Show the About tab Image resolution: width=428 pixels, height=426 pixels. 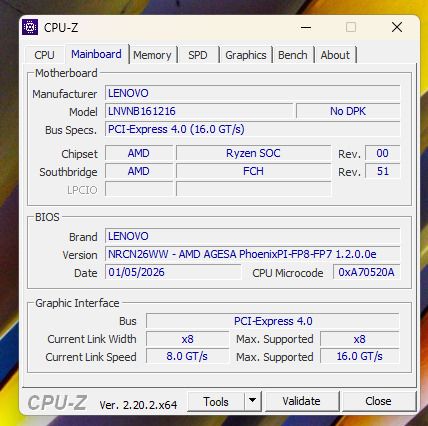tap(335, 55)
